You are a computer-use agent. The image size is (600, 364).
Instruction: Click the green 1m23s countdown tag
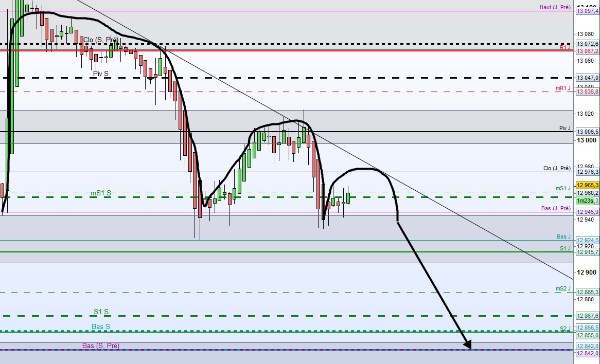(x=585, y=201)
